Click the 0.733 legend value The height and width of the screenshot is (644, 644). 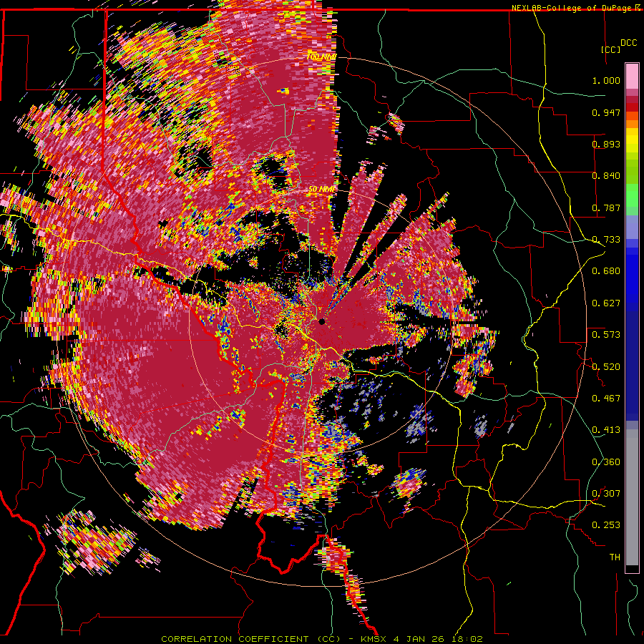[606, 240]
